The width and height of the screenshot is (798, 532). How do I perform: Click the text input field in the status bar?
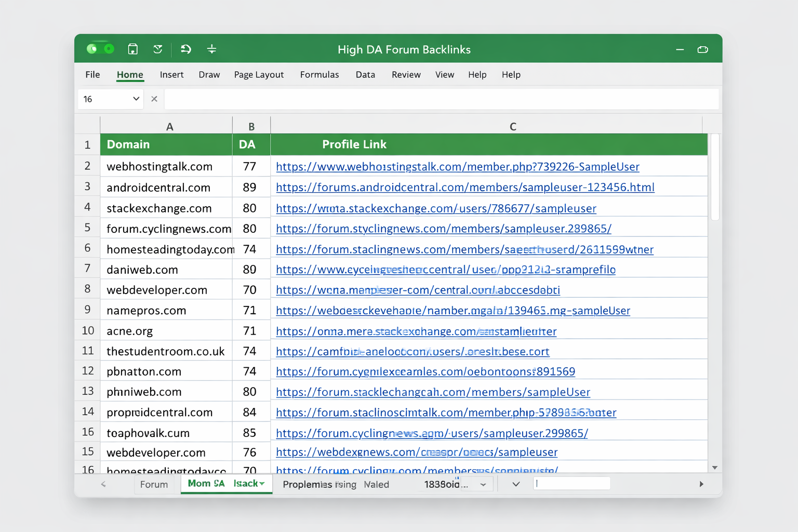tap(571, 483)
